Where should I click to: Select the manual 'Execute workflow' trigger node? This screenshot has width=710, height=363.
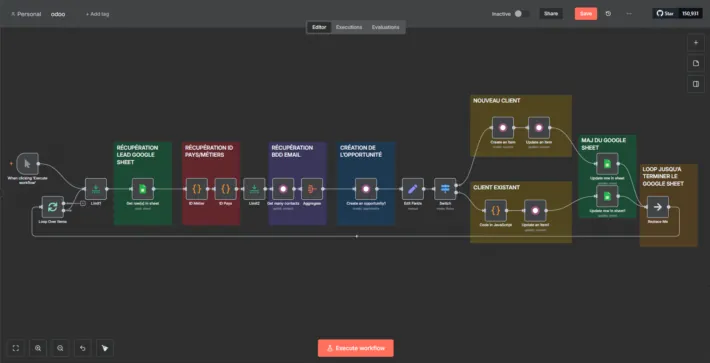click(28, 163)
